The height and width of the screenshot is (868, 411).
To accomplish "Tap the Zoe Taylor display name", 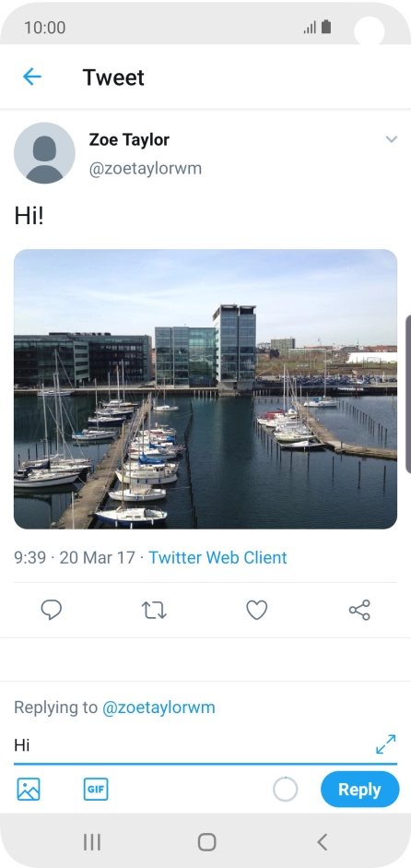I will coord(129,139).
